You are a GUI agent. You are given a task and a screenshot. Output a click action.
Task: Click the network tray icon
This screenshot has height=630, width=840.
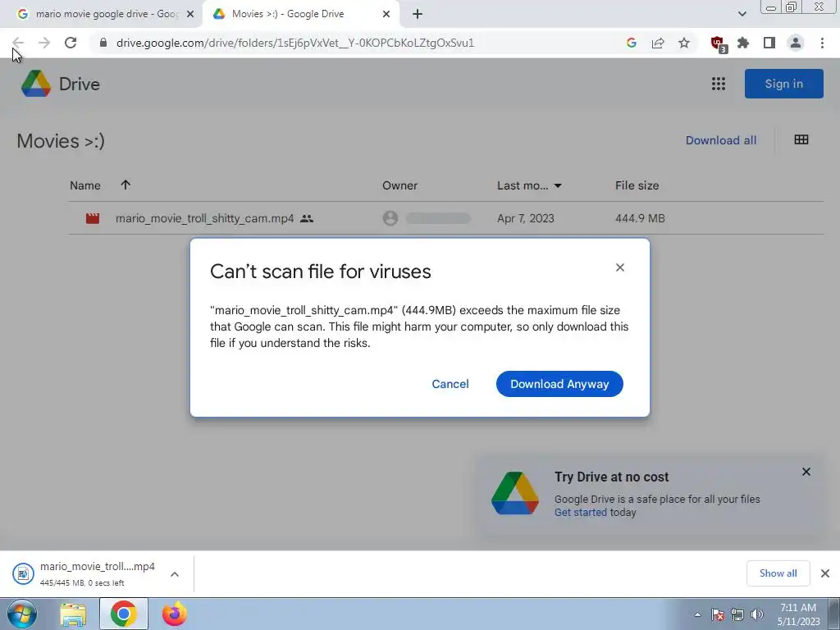point(737,614)
